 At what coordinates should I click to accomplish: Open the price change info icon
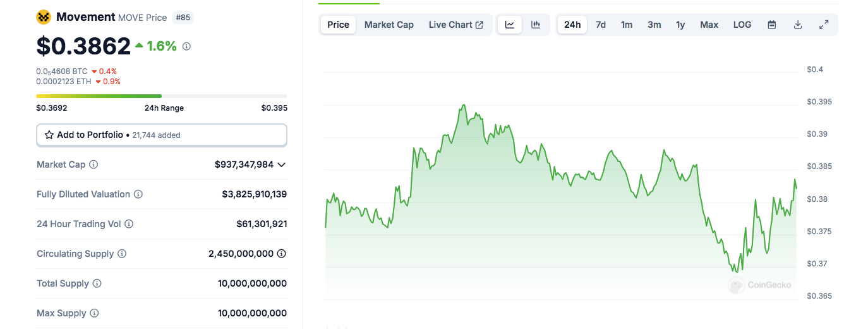186,46
